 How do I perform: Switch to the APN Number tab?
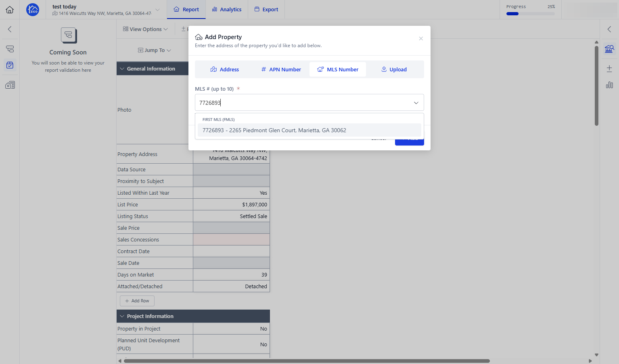pos(281,69)
